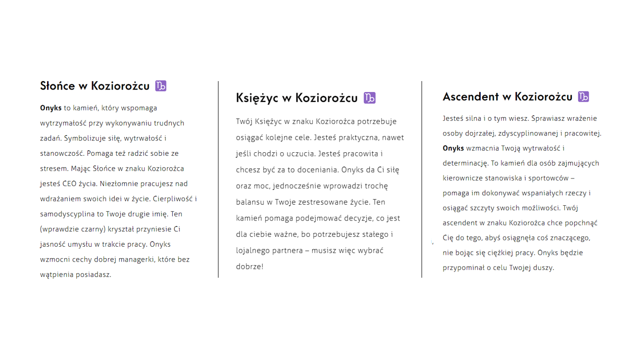Click the divider line between Księżyc and Ascendent
This screenshot has width=644, height=360.
422,179
